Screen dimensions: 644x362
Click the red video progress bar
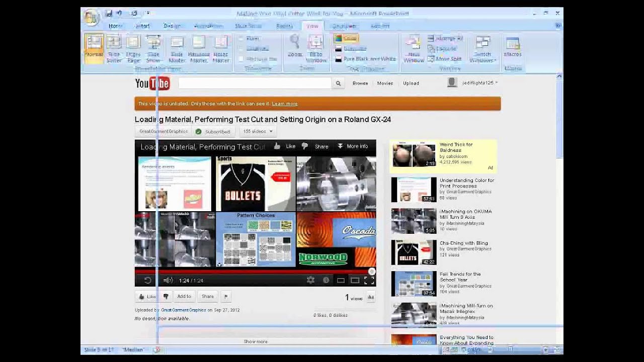tap(255, 271)
